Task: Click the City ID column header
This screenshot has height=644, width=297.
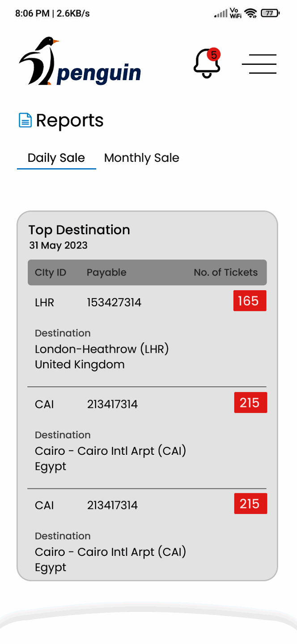Action: click(x=51, y=272)
